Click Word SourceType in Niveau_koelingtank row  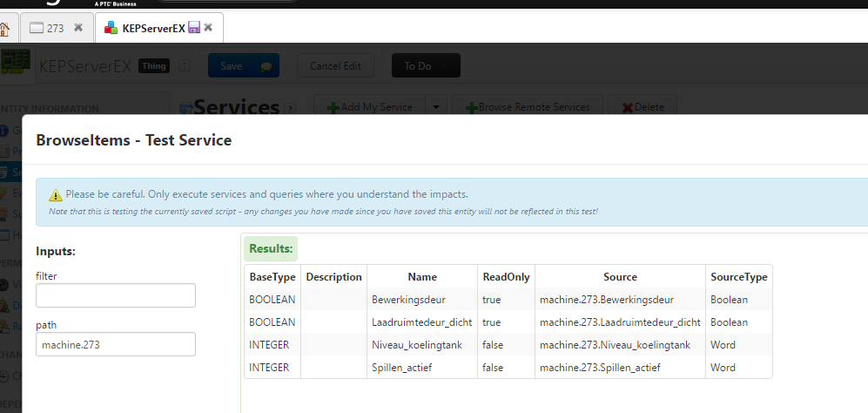point(739,345)
